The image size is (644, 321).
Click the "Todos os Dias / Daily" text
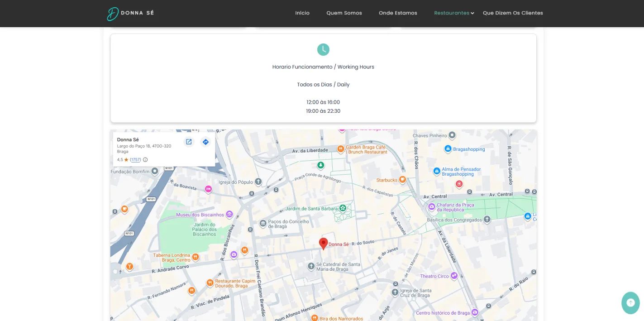323,85
